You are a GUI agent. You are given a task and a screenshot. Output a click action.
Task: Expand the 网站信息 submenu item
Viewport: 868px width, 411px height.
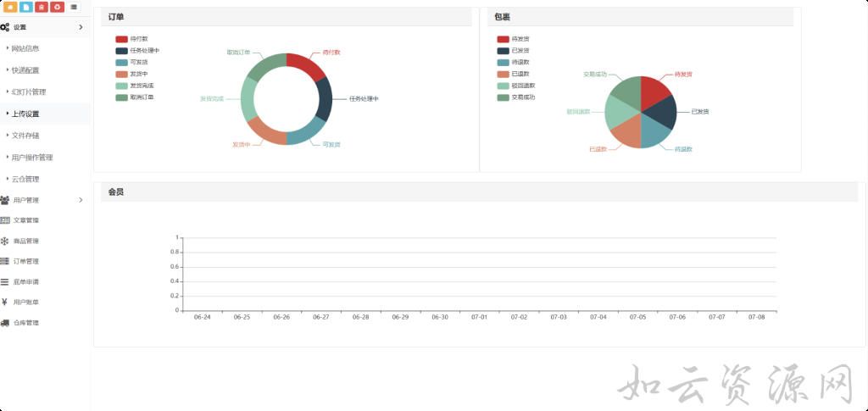pyautogui.click(x=25, y=48)
